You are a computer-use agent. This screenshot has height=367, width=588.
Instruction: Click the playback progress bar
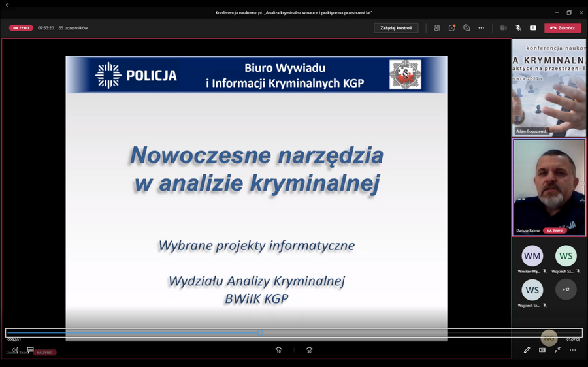pyautogui.click(x=294, y=332)
